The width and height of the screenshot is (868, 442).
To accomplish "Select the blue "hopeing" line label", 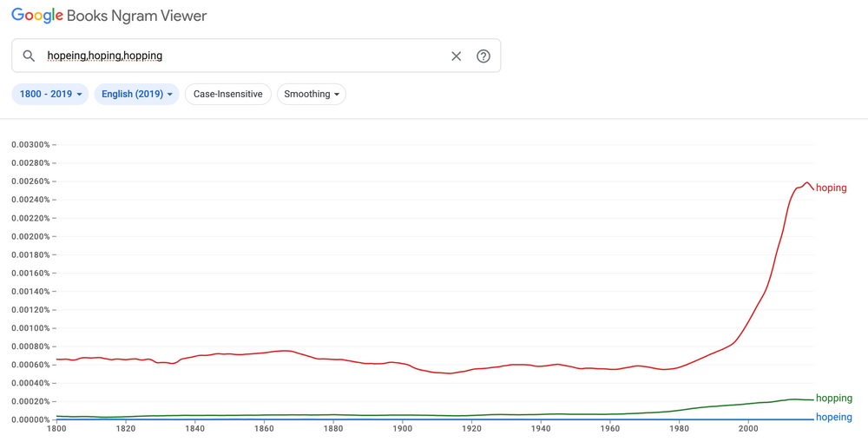I will click(x=833, y=418).
